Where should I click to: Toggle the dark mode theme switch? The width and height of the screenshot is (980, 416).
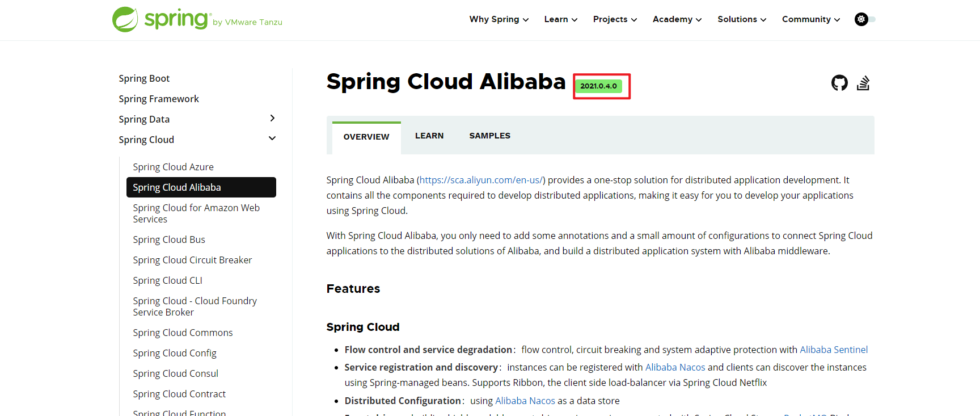pos(865,19)
